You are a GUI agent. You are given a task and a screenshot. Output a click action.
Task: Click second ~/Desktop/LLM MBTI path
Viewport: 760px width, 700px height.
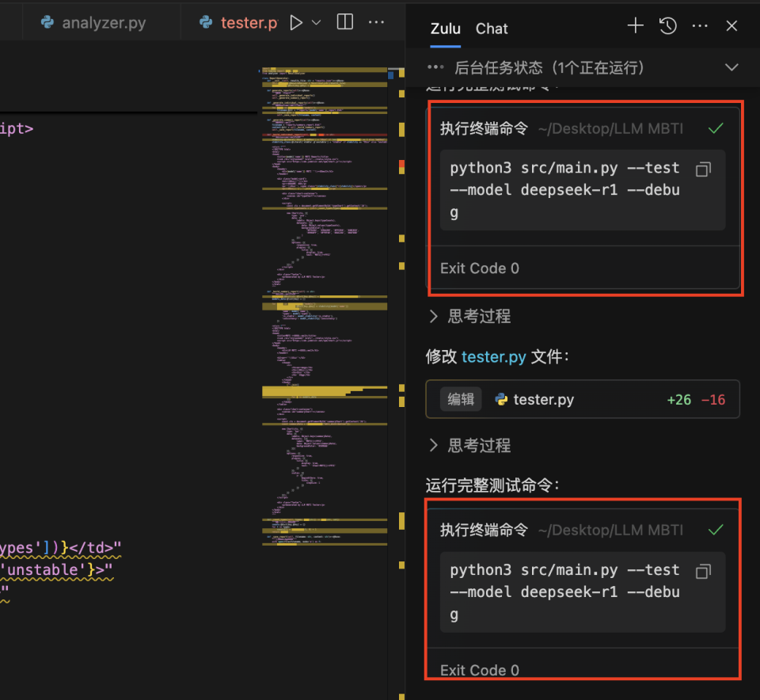pos(610,530)
